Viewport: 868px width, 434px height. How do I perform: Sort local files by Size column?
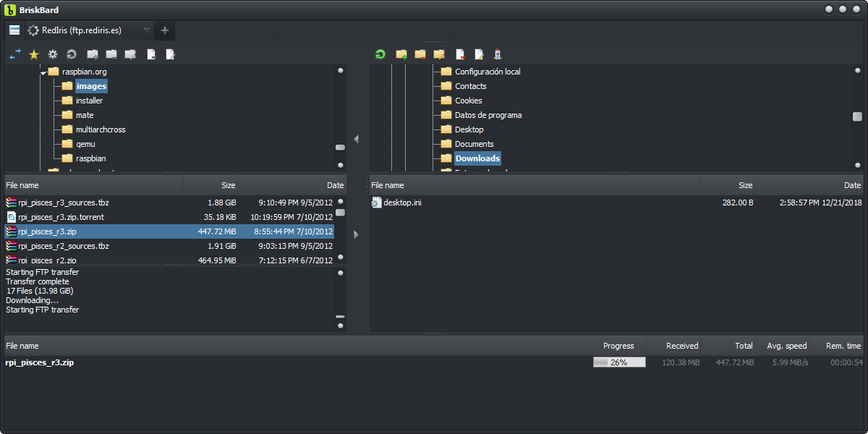728,185
